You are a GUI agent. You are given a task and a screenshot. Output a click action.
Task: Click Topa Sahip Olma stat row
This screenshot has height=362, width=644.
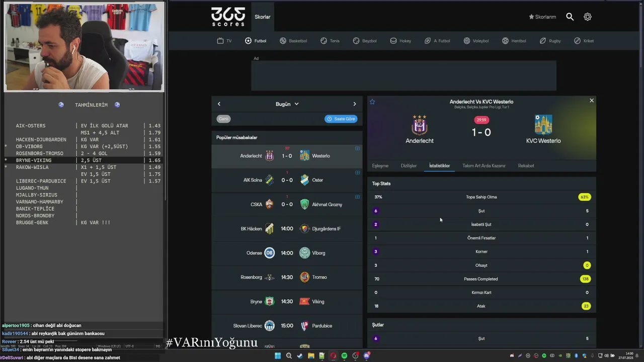[481, 197]
